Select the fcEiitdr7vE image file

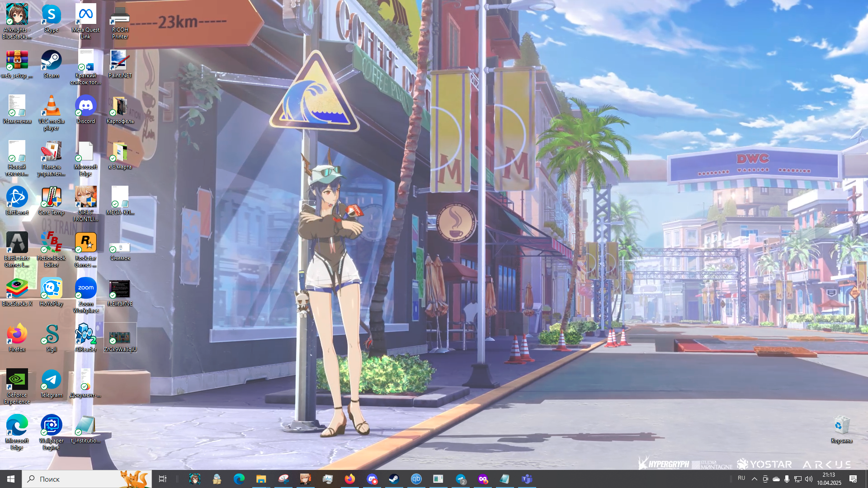[x=120, y=292]
